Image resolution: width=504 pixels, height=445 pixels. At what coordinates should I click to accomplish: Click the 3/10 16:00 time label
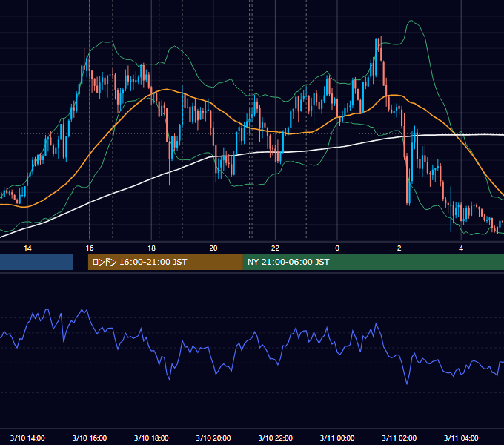90,438
